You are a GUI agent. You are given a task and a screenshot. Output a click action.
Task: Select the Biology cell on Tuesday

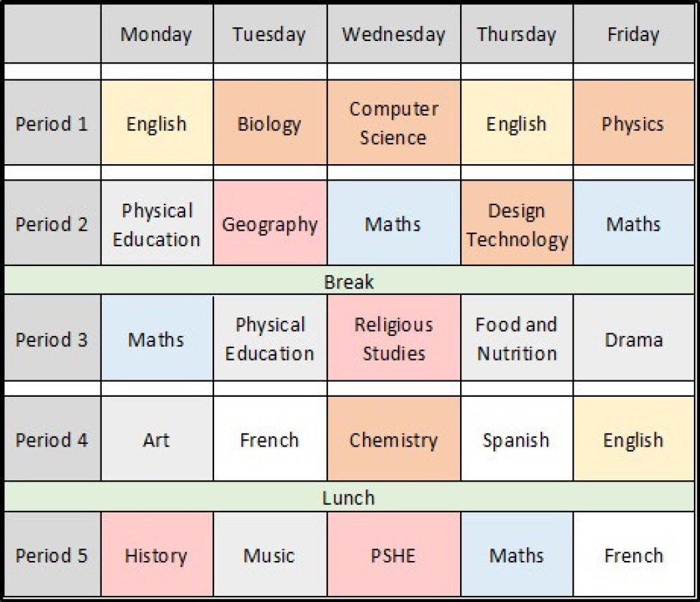[269, 124]
